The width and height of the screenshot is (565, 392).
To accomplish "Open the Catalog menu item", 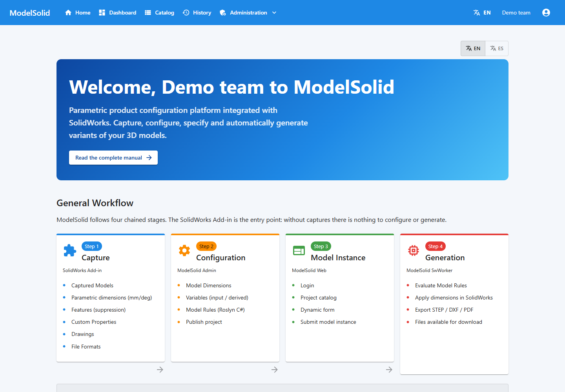I will coord(159,13).
